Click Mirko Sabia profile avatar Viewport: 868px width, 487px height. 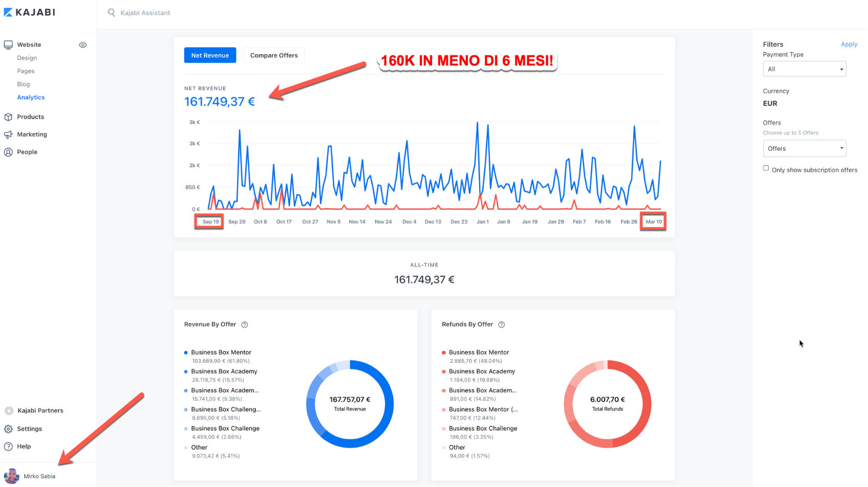pyautogui.click(x=11, y=476)
